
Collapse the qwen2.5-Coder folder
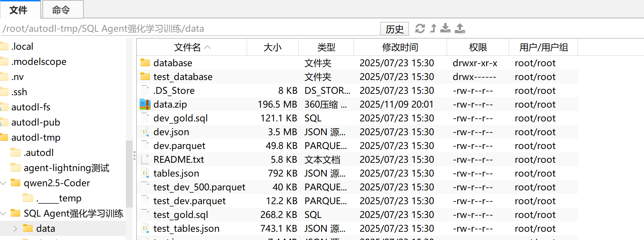pos(3,183)
